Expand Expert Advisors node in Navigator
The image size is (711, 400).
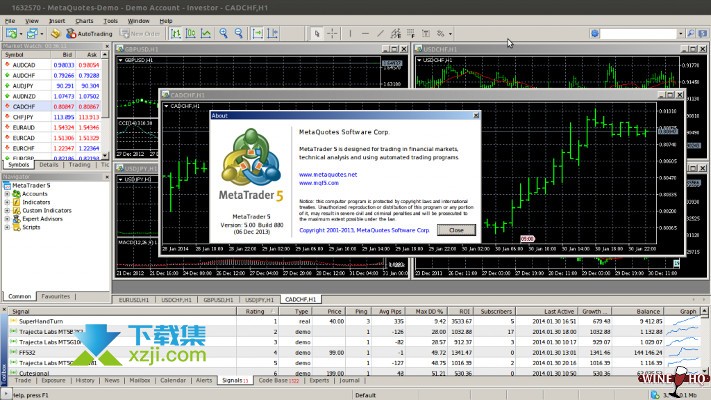coord(7,219)
